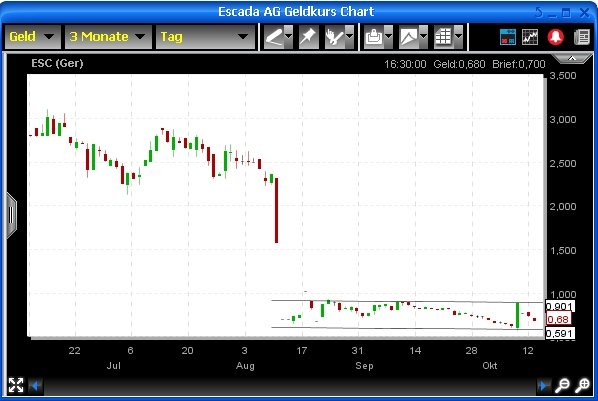
Task: Click the red 0,68 current price label
Action: [558, 319]
